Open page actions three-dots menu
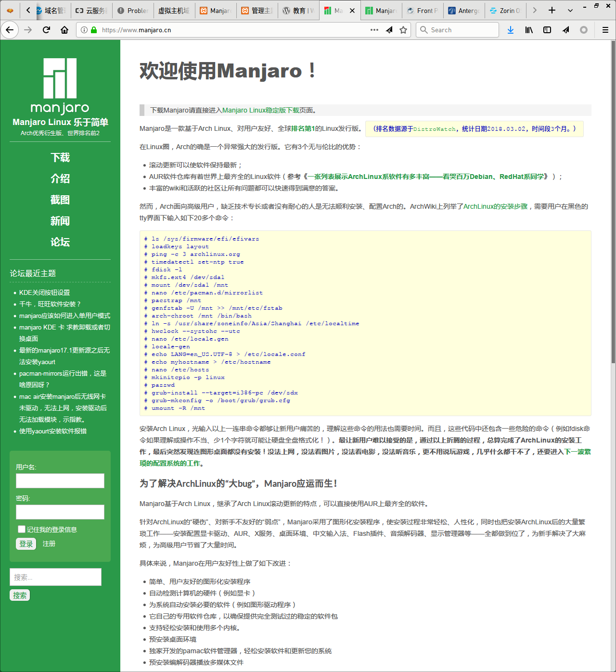This screenshot has width=616, height=672. click(374, 30)
